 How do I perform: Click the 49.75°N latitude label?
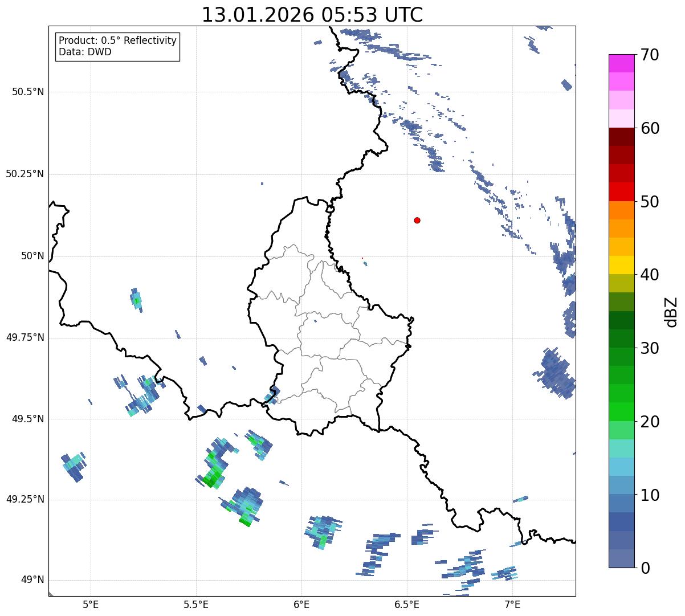tap(25, 337)
